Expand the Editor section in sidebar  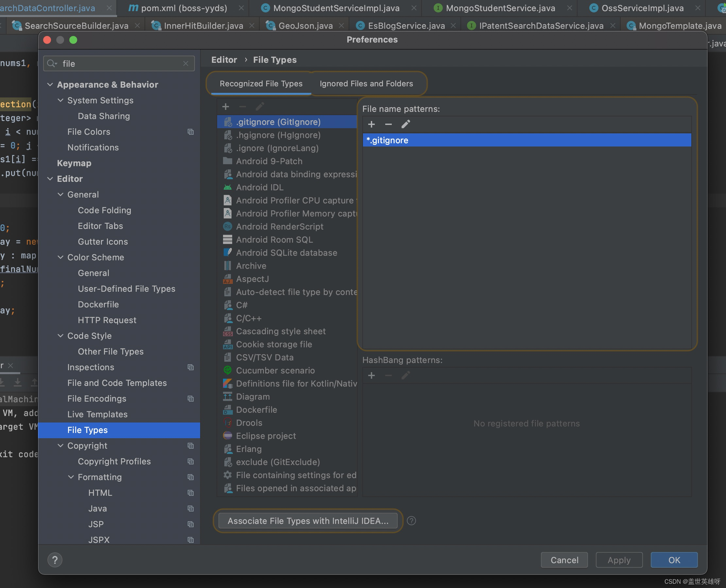(50, 178)
